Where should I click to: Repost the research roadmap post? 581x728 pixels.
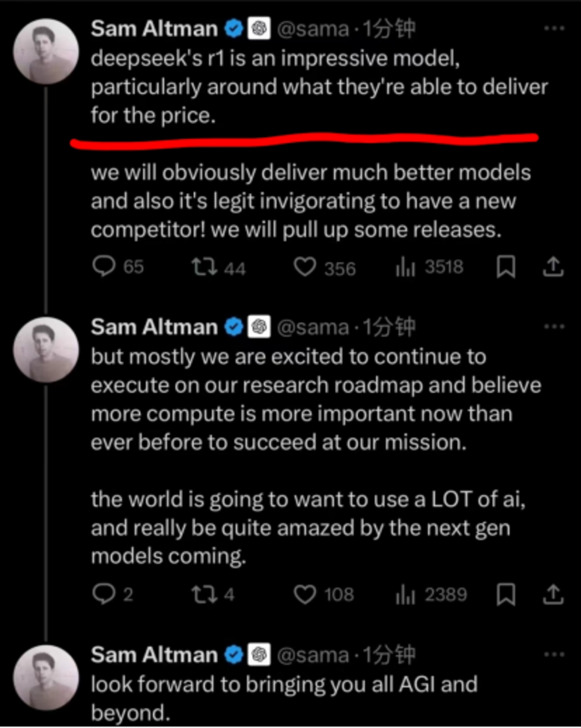(x=204, y=594)
